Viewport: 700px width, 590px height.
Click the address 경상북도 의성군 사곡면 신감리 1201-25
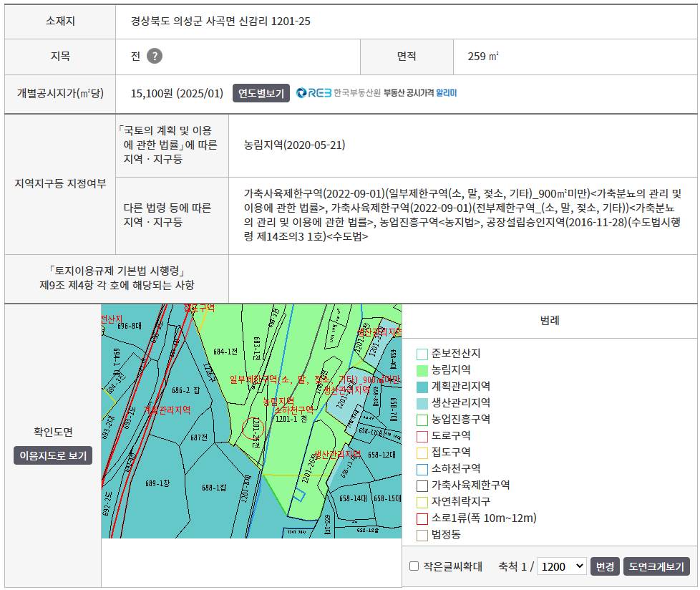coord(220,21)
